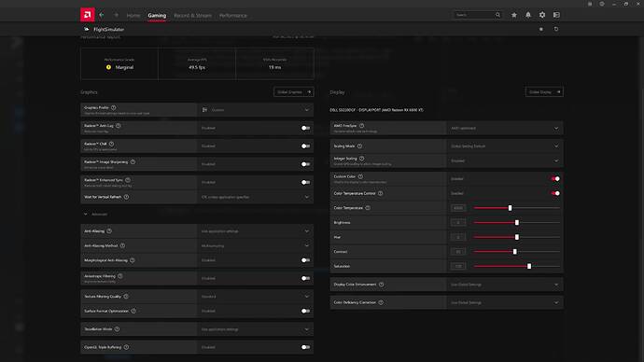Show help for Anti-Aliasing Method

[x=122, y=245]
